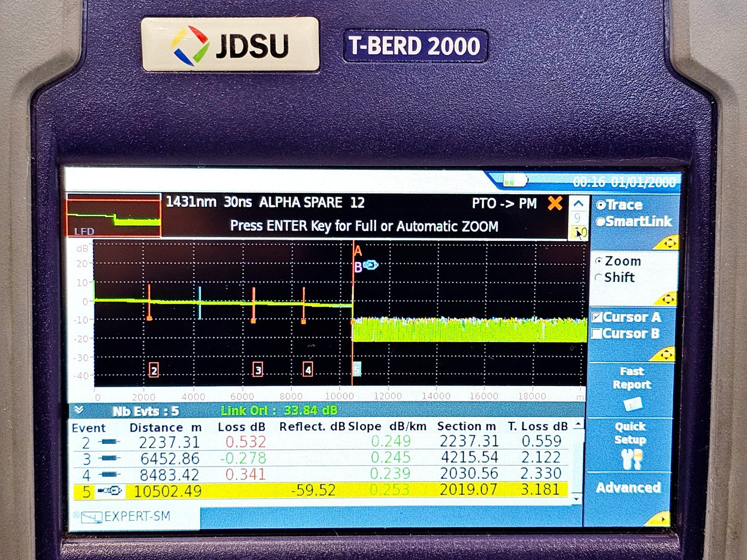Click the cursor B connector icon on graph
747x560 pixels.
[x=371, y=266]
